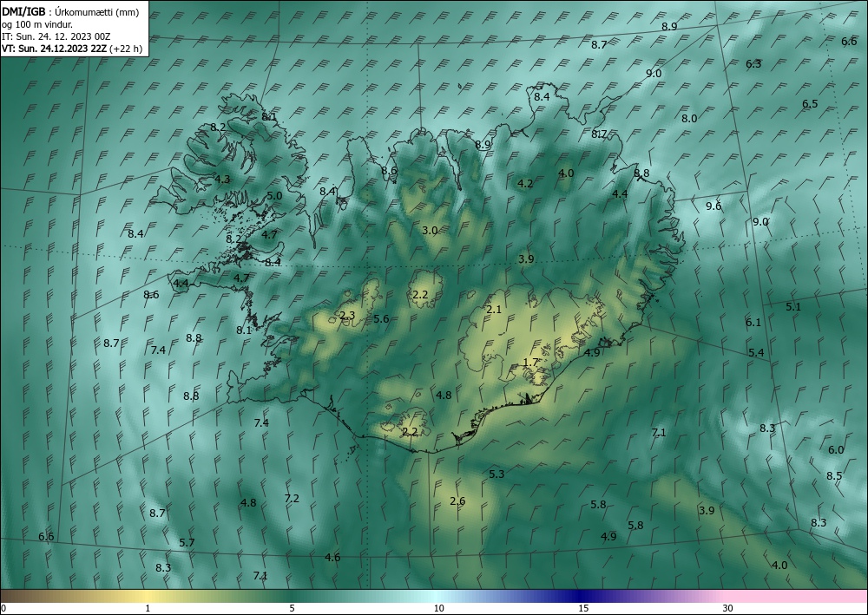The image size is (868, 615).
Task: Click the 30 tick label on the colorbar
Action: pos(728,609)
